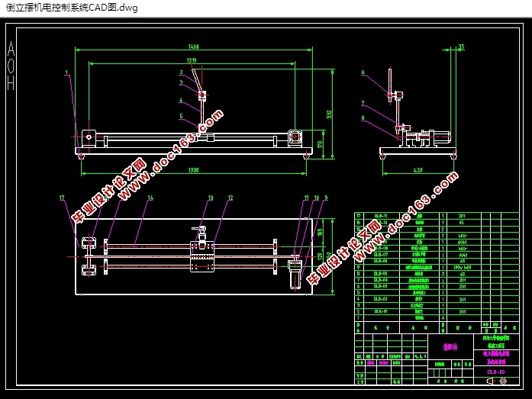Click callout label 11 in plan view
The width and height of the screenshot is (532, 399).
306,198
